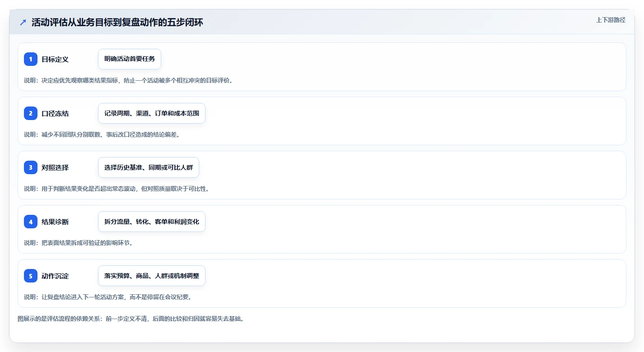Image resolution: width=644 pixels, height=352 pixels.
Task: Click the note starting 说明：让复盘结论进入下一轮
Action: 108,297
